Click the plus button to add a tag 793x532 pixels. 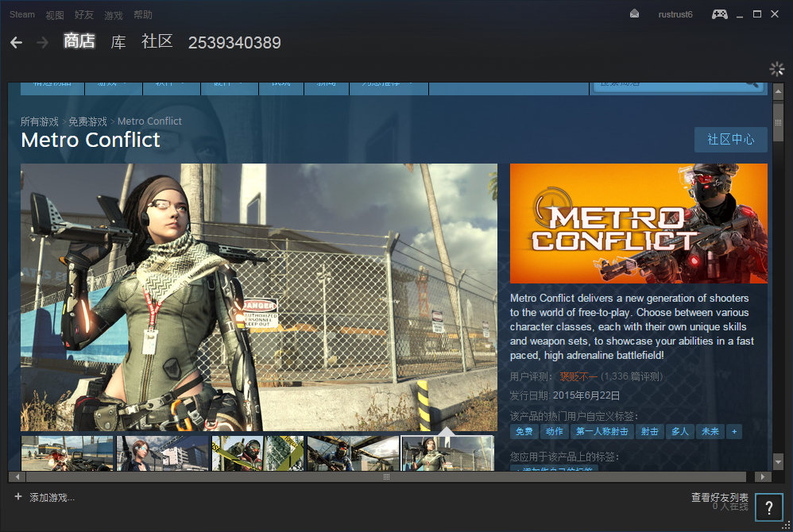(x=734, y=431)
